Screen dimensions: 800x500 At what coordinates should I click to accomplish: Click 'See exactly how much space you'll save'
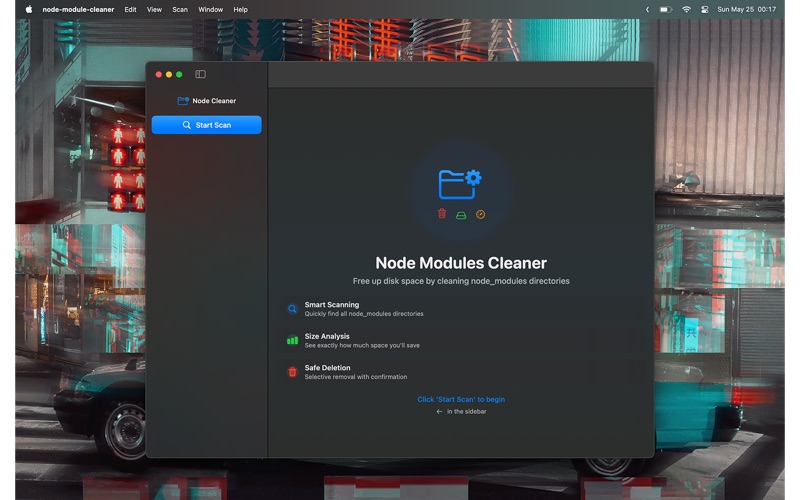pyautogui.click(x=362, y=345)
